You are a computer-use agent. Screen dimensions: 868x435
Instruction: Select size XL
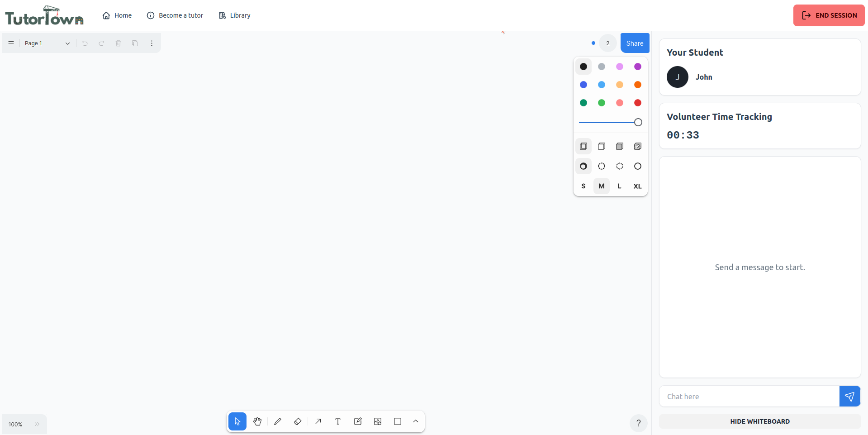point(638,186)
